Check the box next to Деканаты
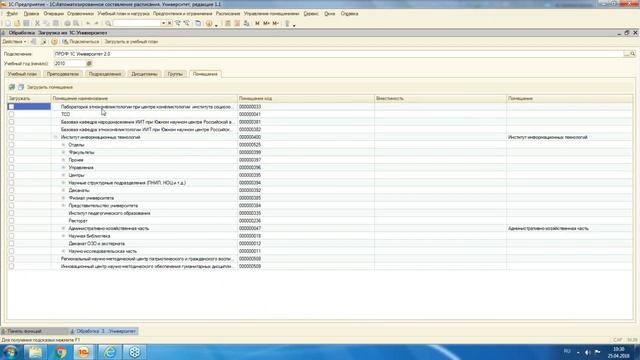This screenshot has height=360, width=640. [x=11, y=190]
